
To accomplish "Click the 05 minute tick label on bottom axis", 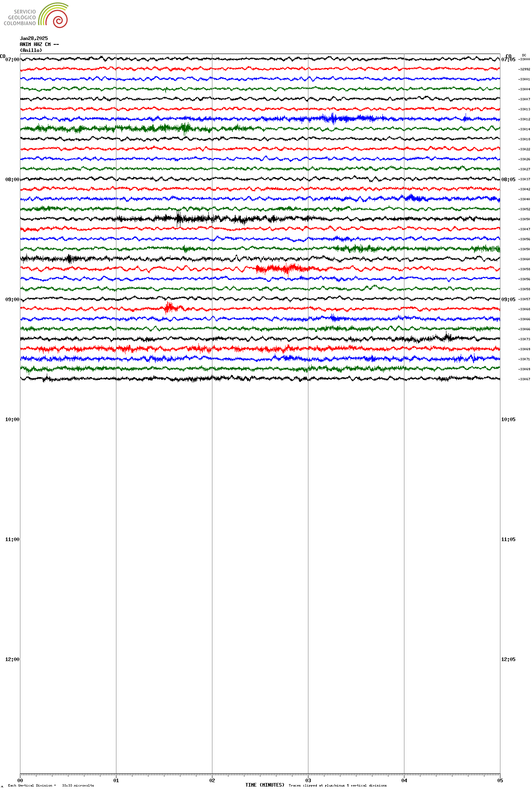I will tap(500, 780).
